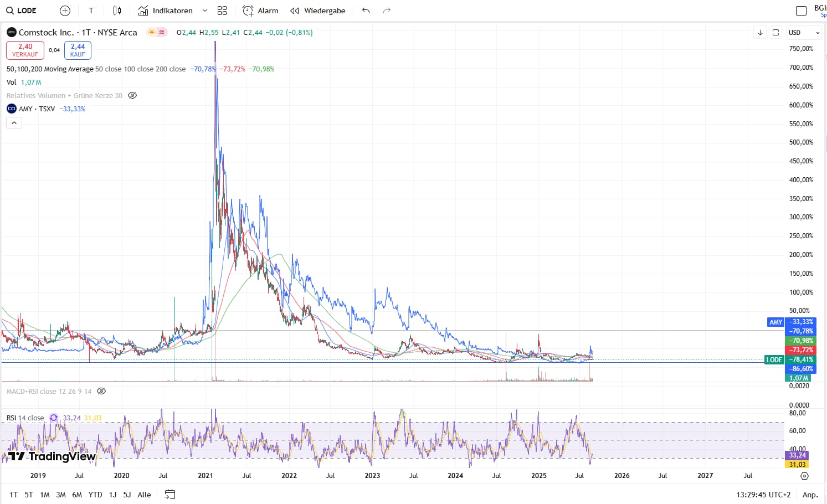This screenshot has width=827, height=504.
Task: Click the Comstock Inc. symbol title
Action: 78,33
